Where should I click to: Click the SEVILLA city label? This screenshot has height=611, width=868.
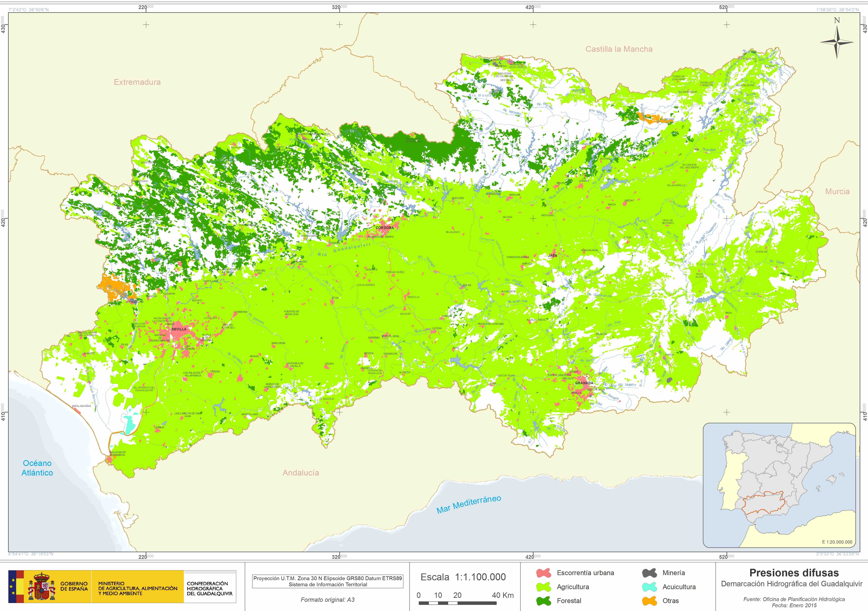179,329
